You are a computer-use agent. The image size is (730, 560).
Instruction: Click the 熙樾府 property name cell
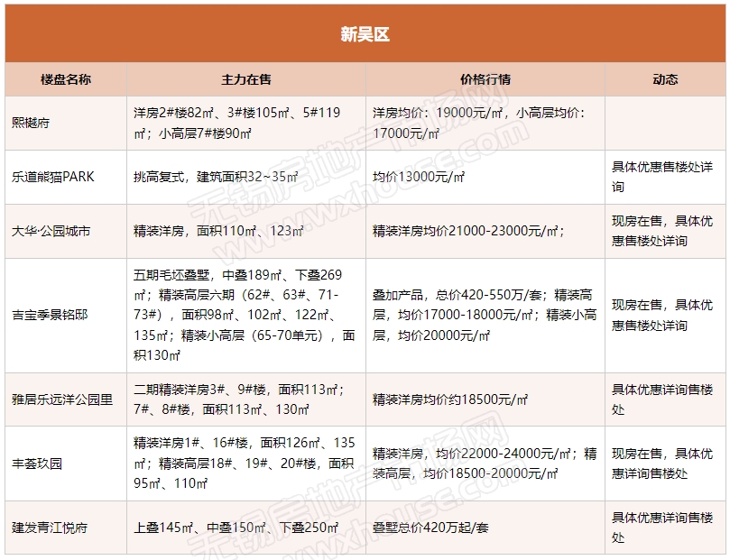(66, 124)
